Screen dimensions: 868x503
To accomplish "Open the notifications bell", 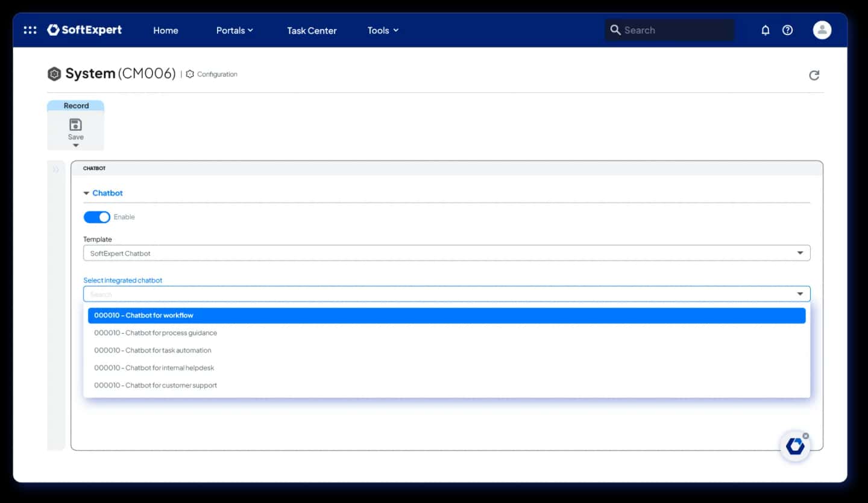I will [766, 30].
